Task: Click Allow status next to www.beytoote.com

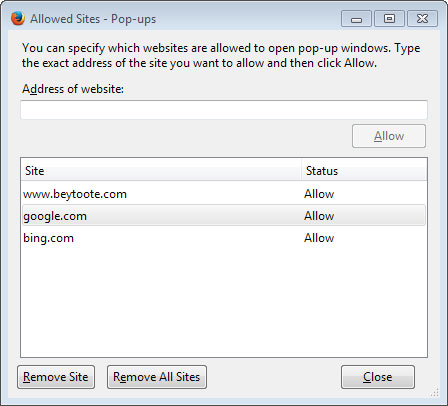Action: click(319, 194)
